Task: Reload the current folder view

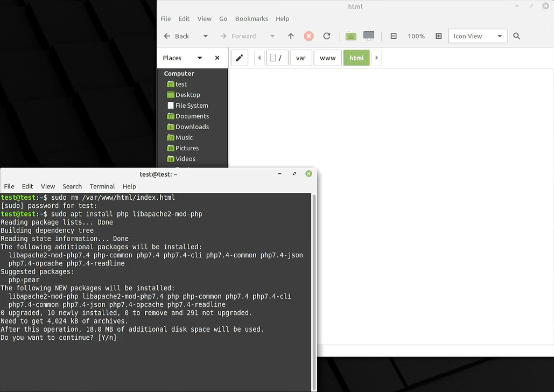Action: click(x=326, y=36)
